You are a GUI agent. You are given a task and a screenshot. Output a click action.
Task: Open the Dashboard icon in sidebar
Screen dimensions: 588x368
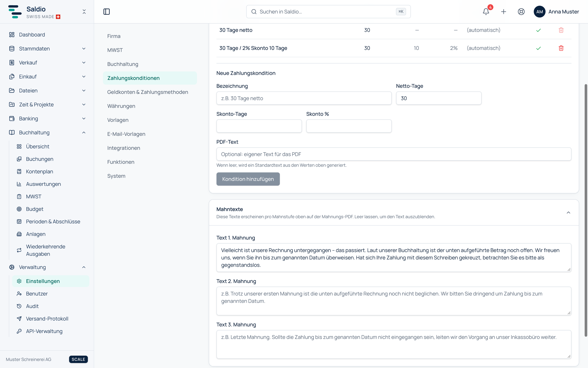coord(12,35)
